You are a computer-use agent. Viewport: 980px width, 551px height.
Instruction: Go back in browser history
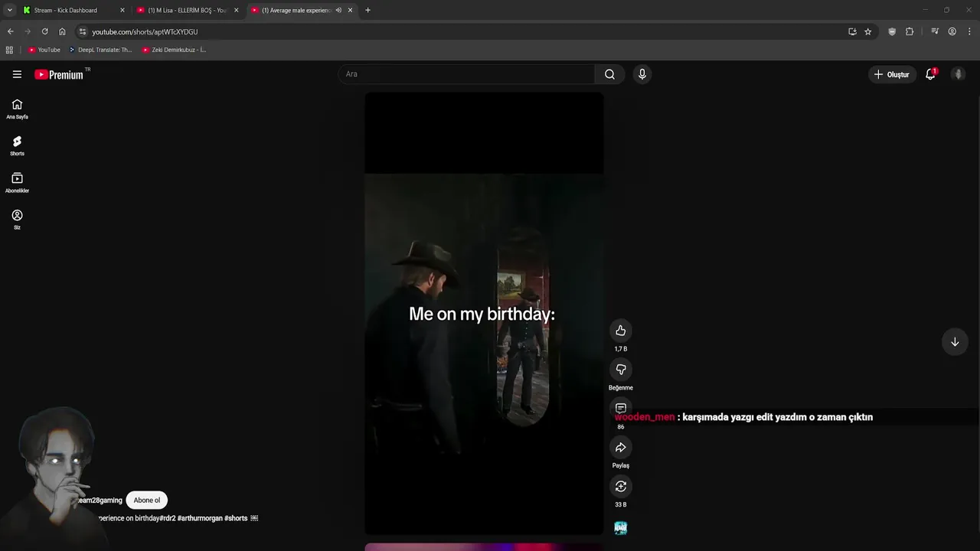10,31
